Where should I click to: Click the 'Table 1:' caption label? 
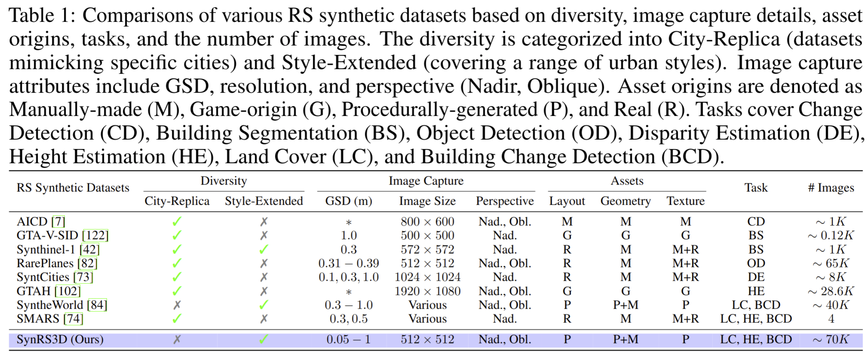tap(43, 15)
